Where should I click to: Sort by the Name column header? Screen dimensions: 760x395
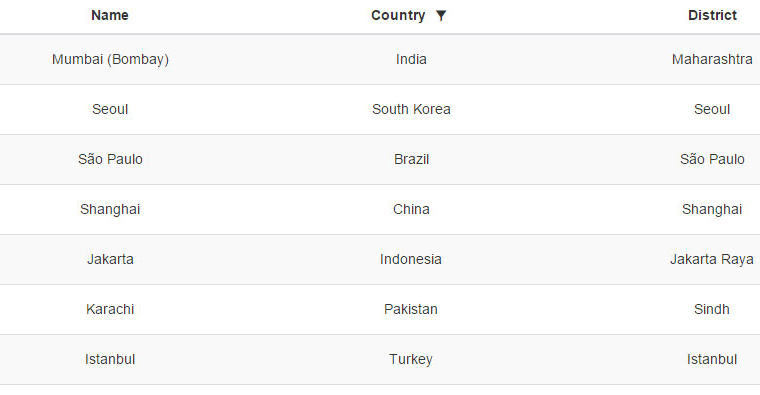[x=110, y=16]
